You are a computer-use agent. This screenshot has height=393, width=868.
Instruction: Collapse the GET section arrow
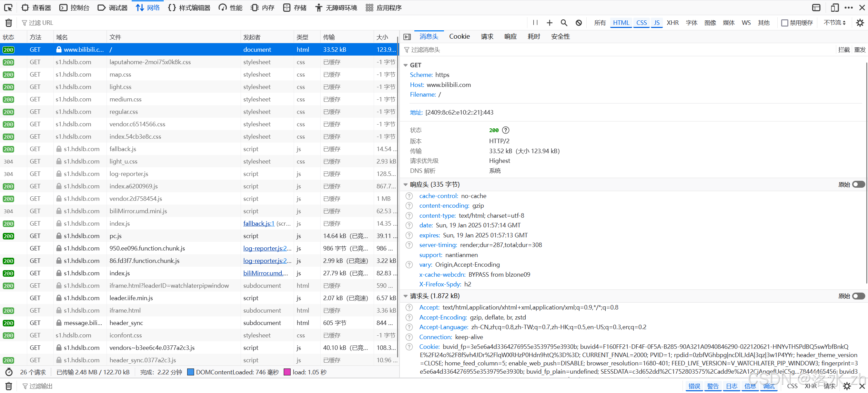point(406,65)
